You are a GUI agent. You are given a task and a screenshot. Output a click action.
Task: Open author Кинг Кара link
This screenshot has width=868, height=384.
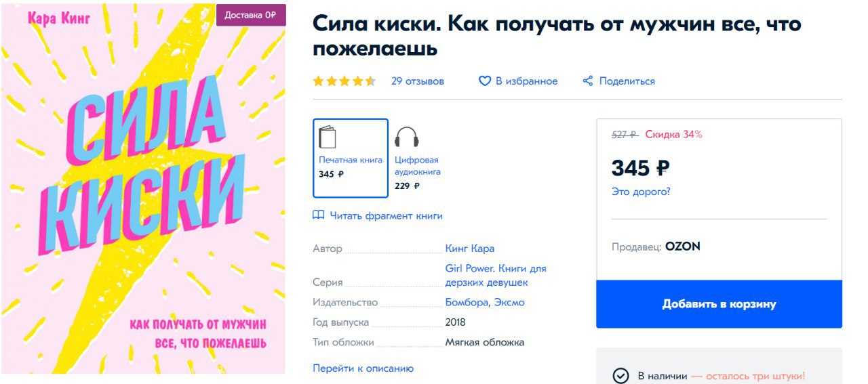[470, 249]
